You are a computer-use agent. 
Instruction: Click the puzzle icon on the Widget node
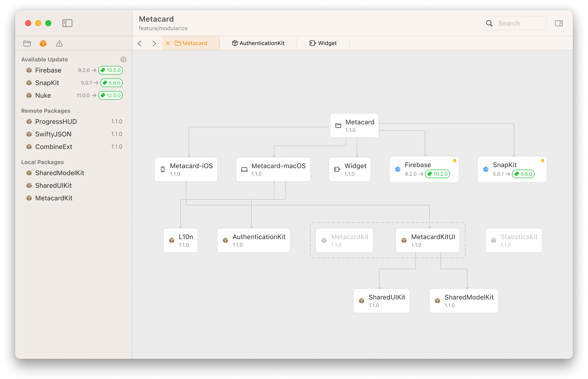point(337,169)
